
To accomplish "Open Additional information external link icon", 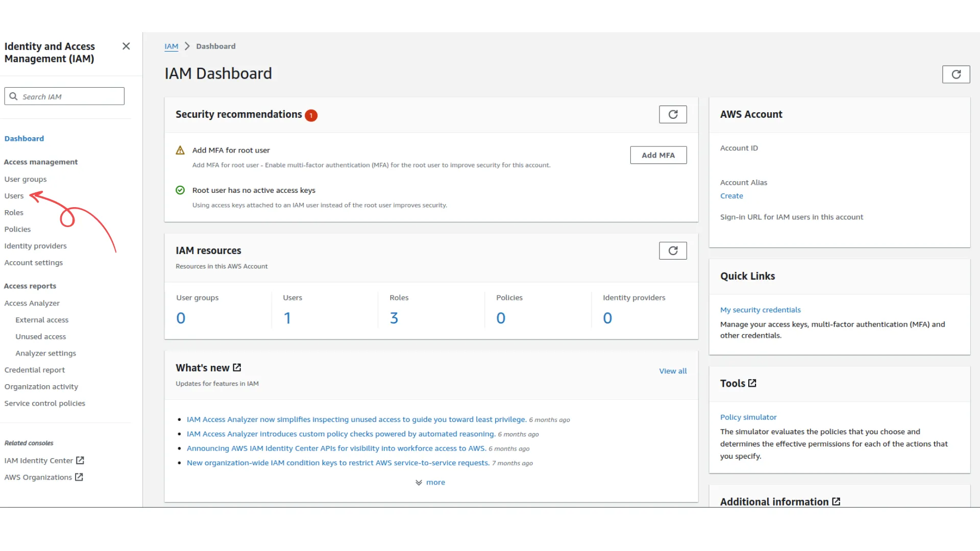I will click(x=836, y=502).
